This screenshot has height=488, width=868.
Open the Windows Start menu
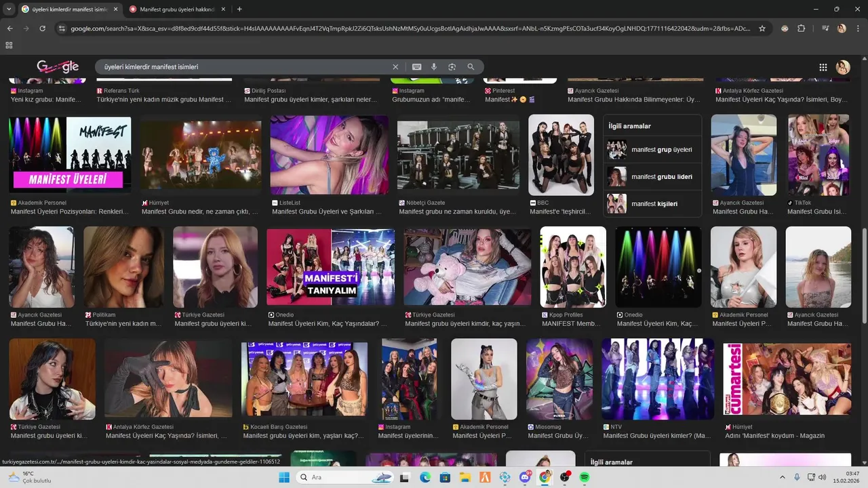coord(284,477)
